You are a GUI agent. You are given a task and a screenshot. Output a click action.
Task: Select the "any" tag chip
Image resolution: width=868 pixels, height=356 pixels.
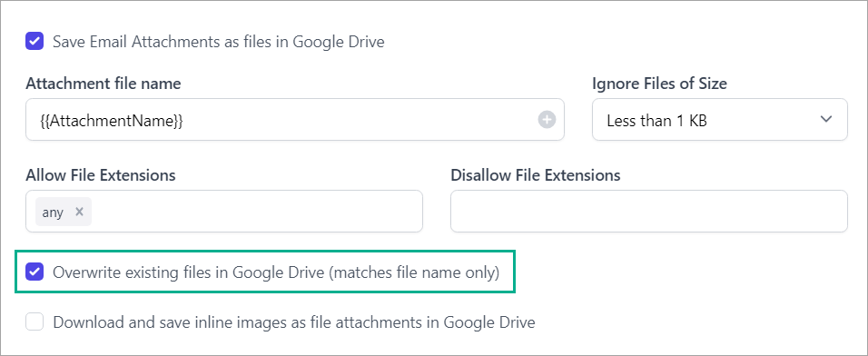click(64, 212)
